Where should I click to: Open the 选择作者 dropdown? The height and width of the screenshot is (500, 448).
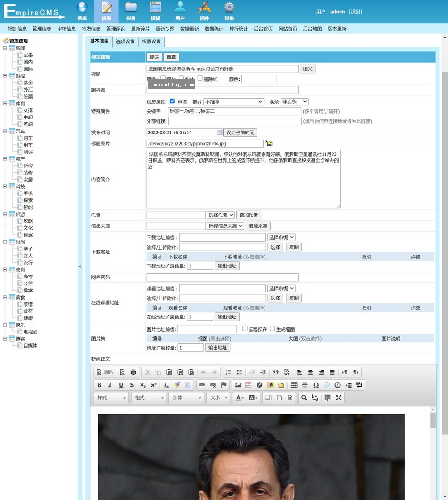point(221,215)
